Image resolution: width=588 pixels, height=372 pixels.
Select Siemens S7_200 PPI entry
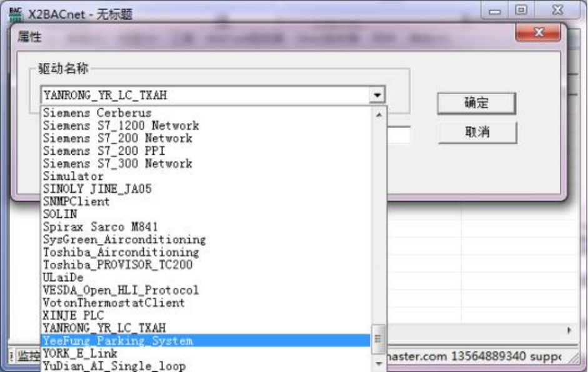206,151
